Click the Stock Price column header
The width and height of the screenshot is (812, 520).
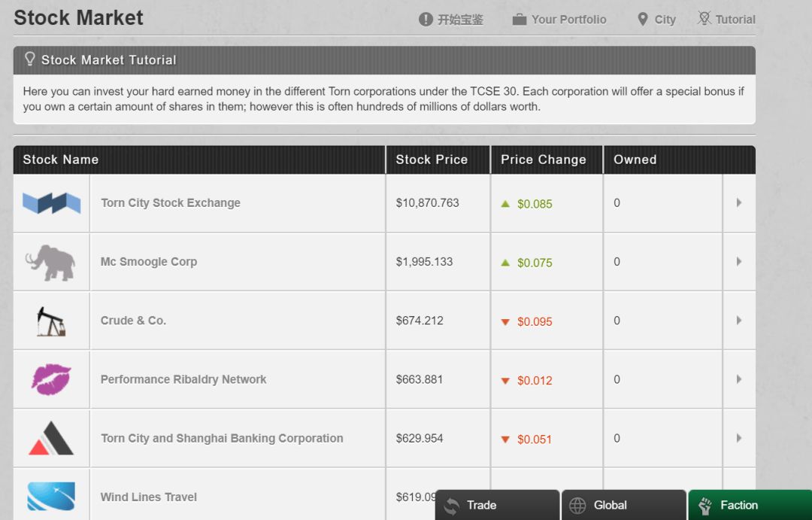(432, 160)
